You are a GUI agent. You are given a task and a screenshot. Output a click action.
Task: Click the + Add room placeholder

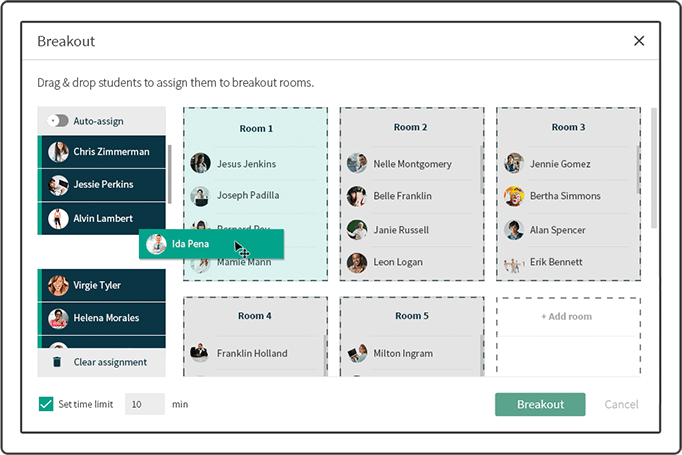point(566,317)
